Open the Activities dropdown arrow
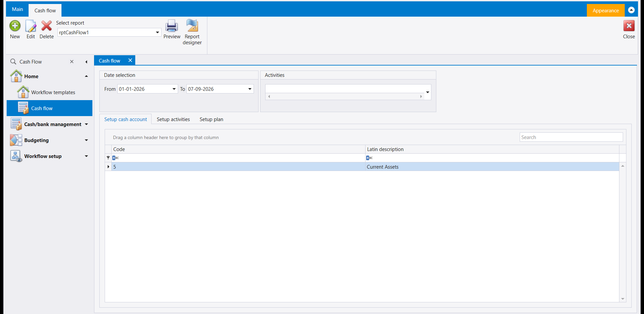Viewport: 644px width, 314px height. pos(428,92)
